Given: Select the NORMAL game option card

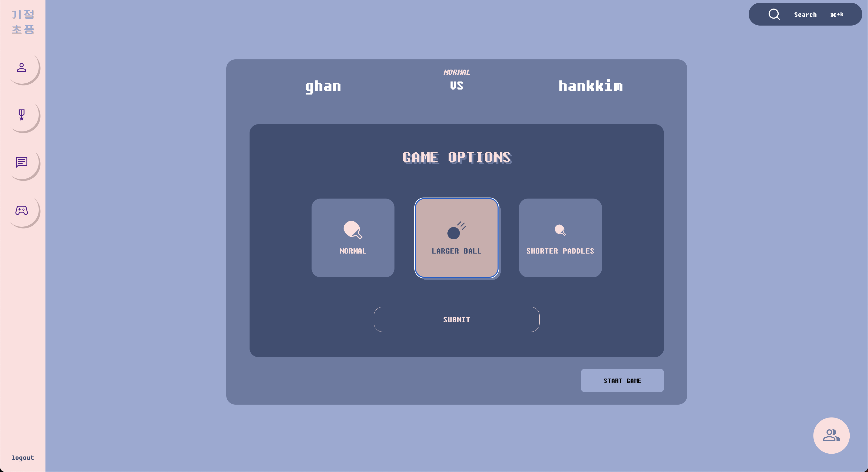Looking at the screenshot, I should (x=353, y=237).
